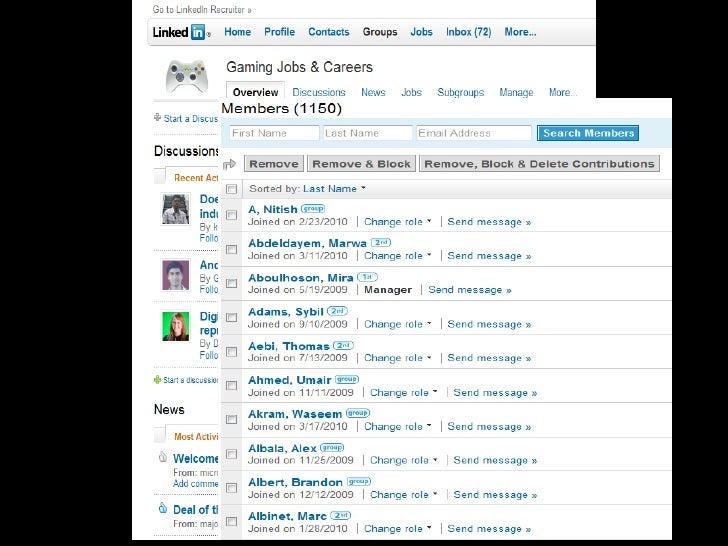Click the group badge next to Ahmed, Umair
This screenshot has height=546, width=728.
coord(347,379)
